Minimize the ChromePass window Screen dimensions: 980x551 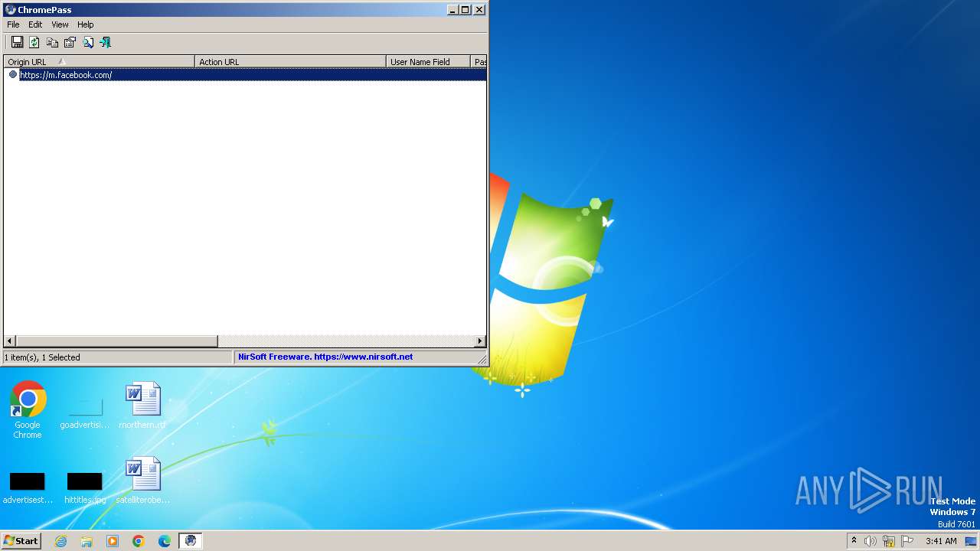(x=452, y=10)
